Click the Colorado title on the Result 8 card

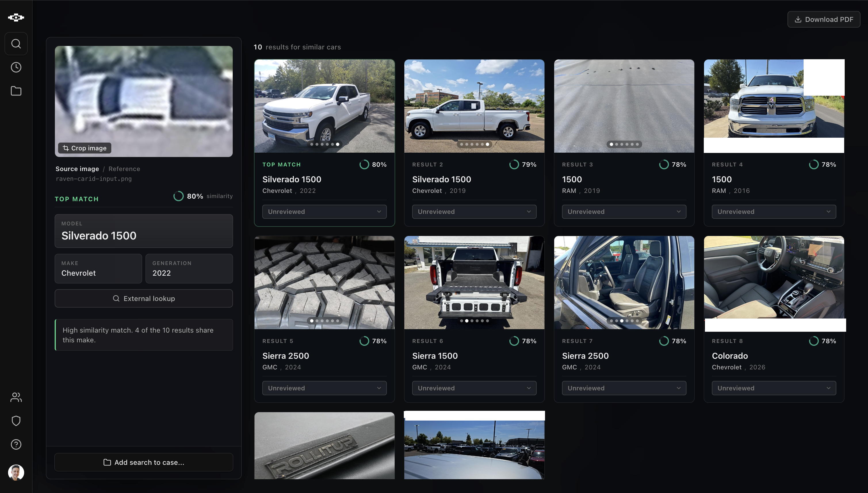(x=730, y=356)
